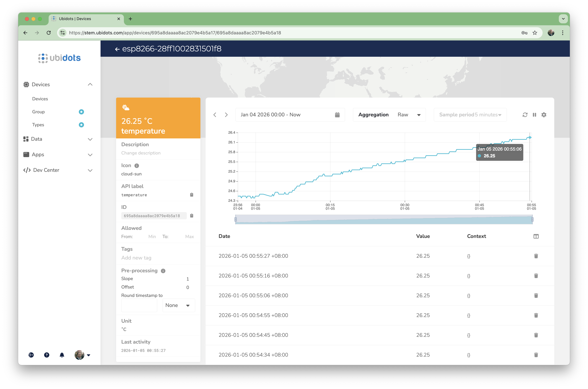Click the Add new tag field
The image size is (588, 389).
(x=136, y=258)
